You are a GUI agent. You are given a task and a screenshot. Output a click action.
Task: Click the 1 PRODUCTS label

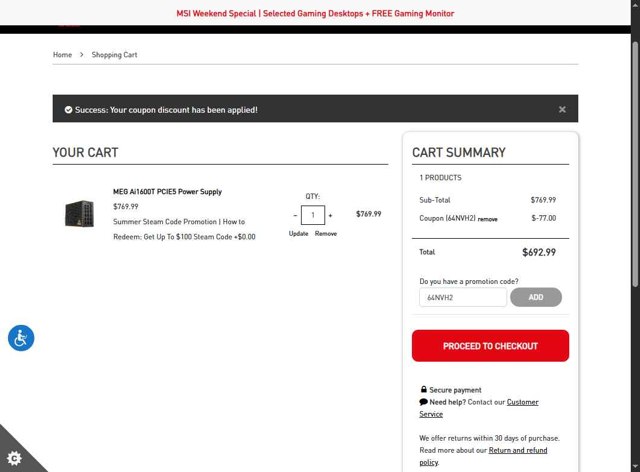click(440, 178)
